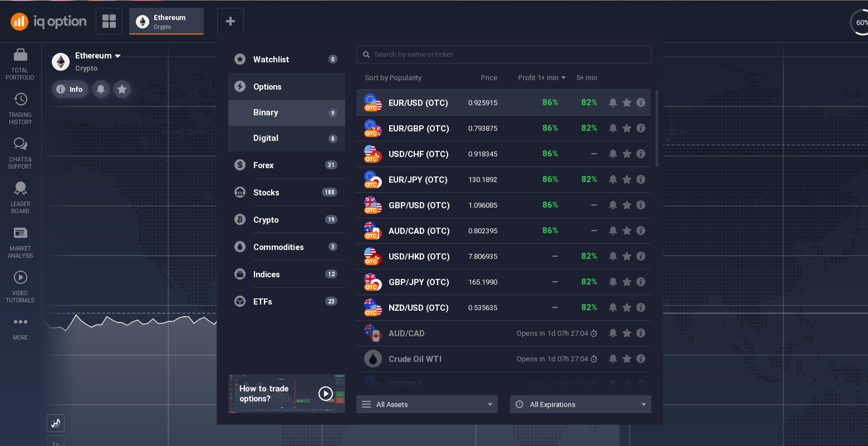The width and height of the screenshot is (868, 446).
Task: Open Video Tutorials icon
Action: (x=20, y=277)
